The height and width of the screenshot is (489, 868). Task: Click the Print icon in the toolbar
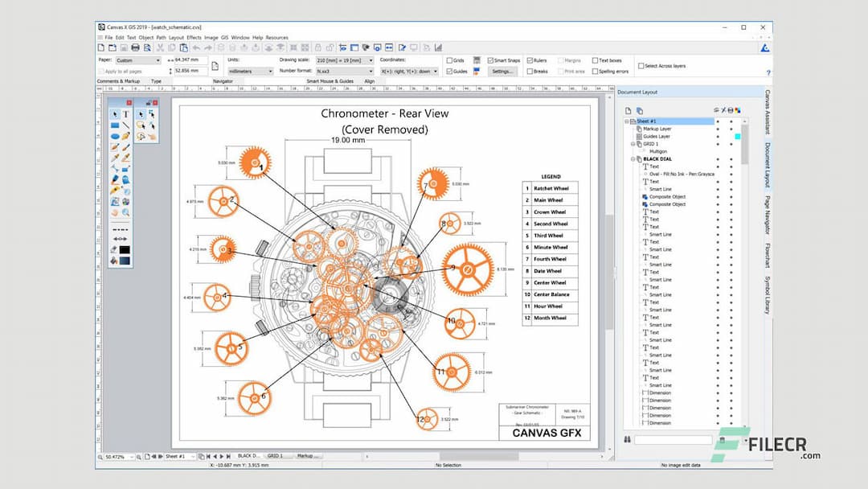coord(135,47)
